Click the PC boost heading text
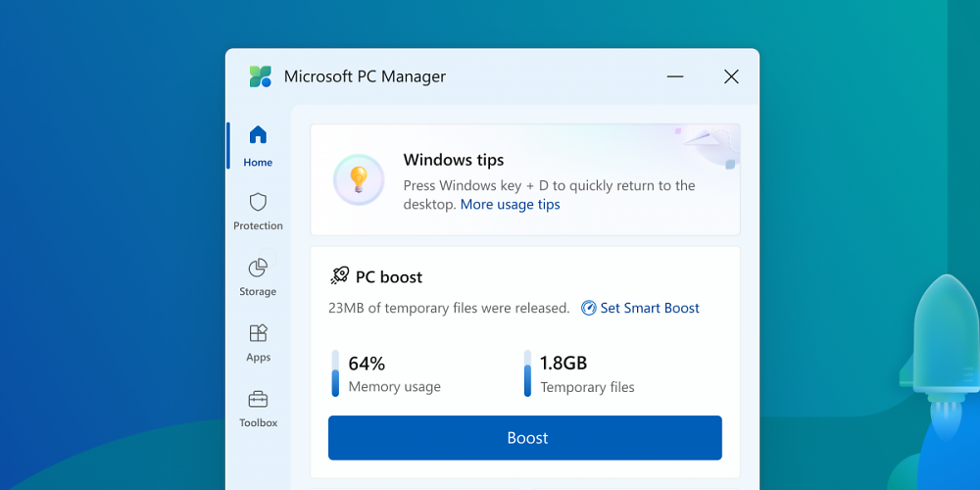The width and height of the screenshot is (980, 490). tap(389, 277)
